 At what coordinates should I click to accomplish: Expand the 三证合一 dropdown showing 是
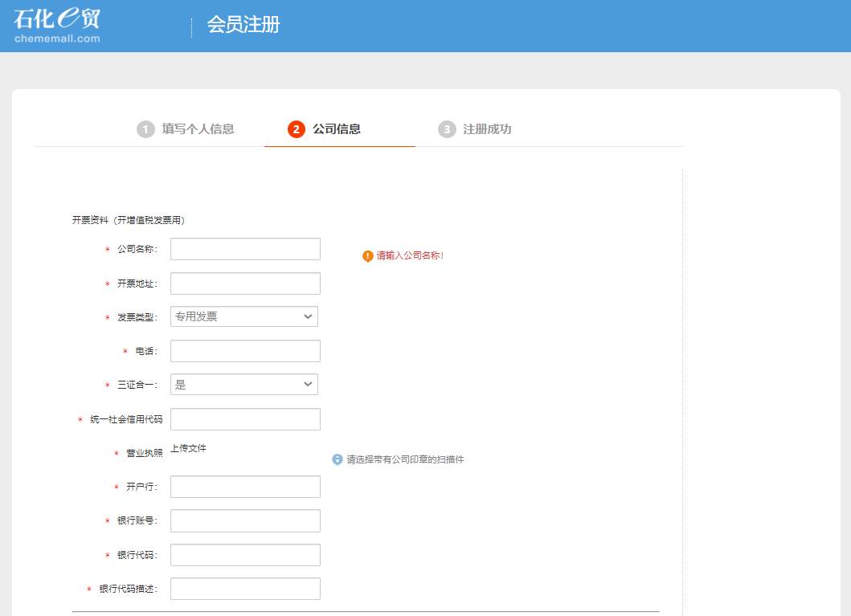(x=244, y=385)
